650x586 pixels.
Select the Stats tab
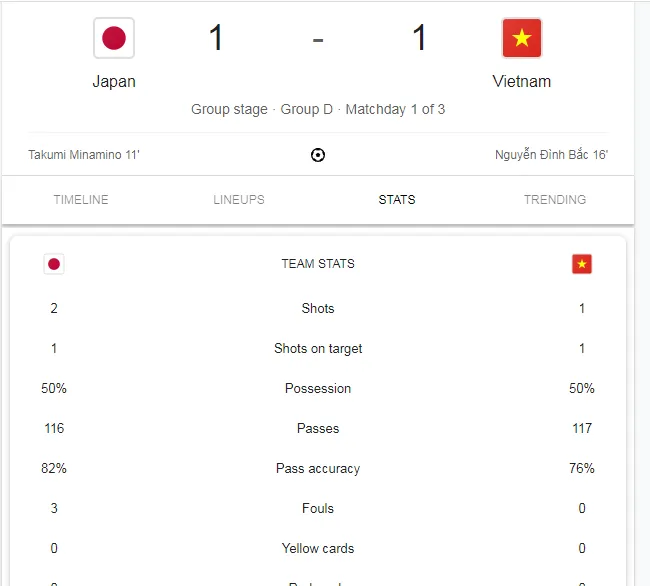(397, 200)
